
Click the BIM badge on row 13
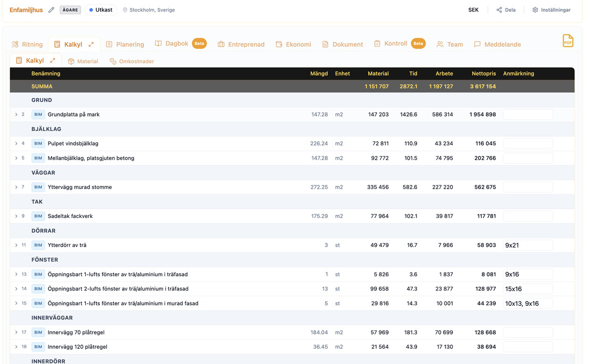coord(38,274)
